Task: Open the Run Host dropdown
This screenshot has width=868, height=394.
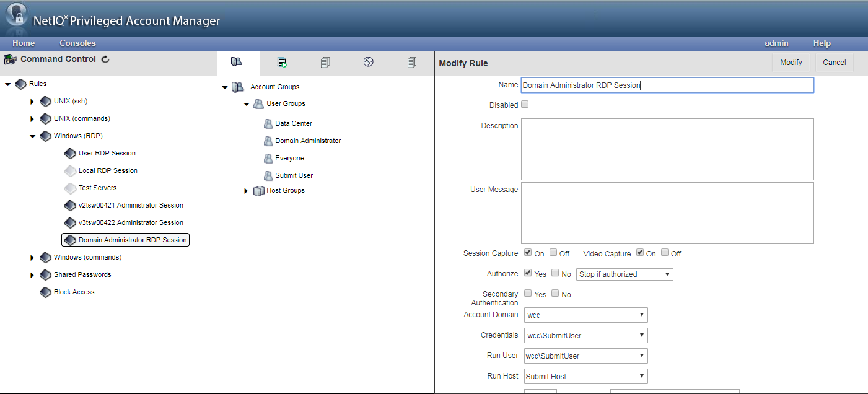Action: [585, 377]
